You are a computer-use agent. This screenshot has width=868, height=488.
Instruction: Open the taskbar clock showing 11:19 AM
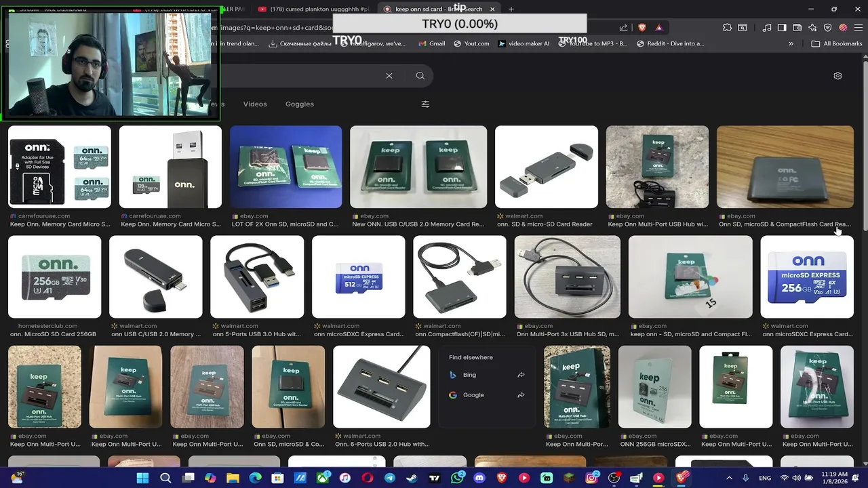tap(833, 478)
